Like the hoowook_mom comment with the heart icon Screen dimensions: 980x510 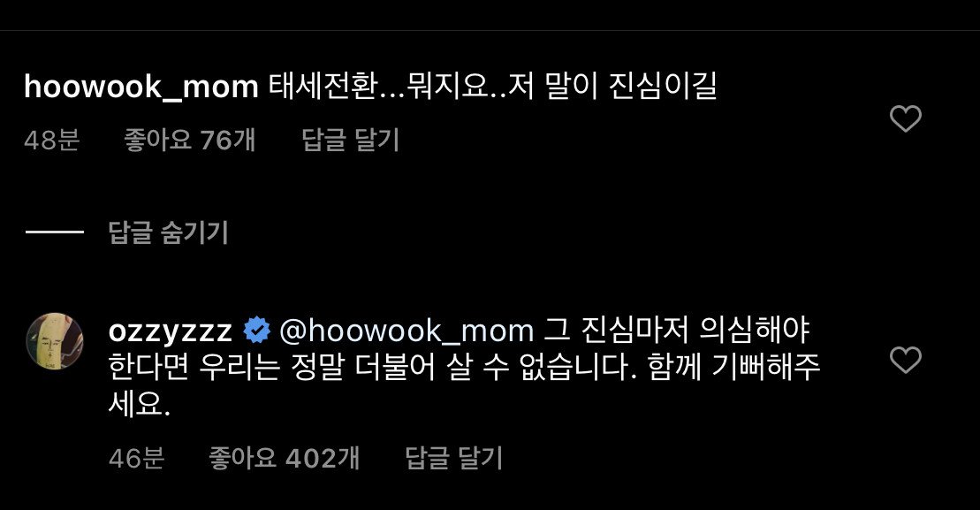(x=906, y=118)
